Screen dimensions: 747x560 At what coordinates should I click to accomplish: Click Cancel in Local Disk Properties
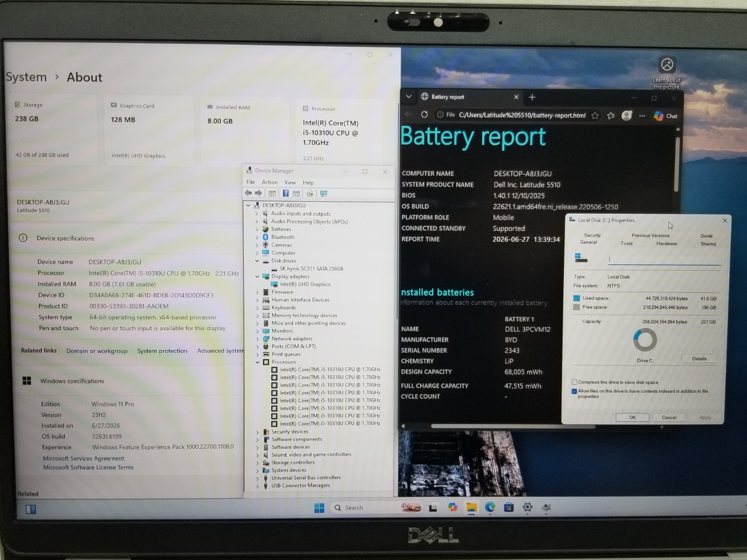coord(669,417)
